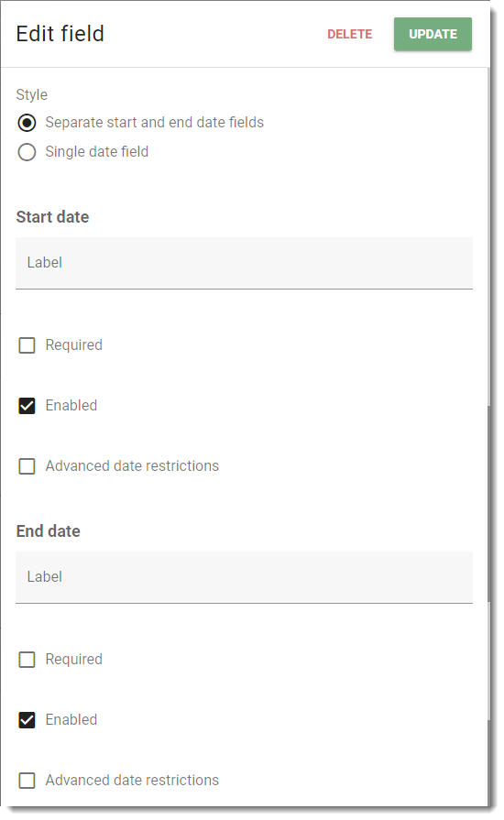
Task: Choose the 'Single date field' radio option
Action: pyautogui.click(x=27, y=152)
